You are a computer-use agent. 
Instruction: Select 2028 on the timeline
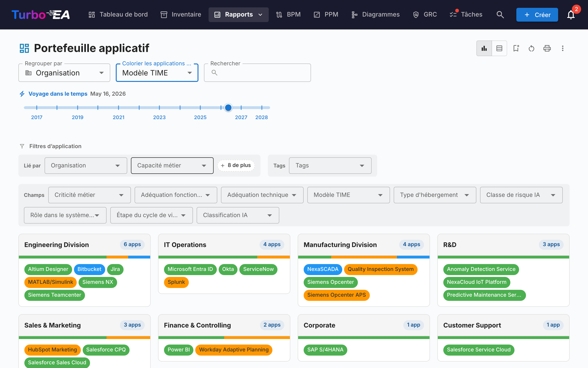point(261,117)
